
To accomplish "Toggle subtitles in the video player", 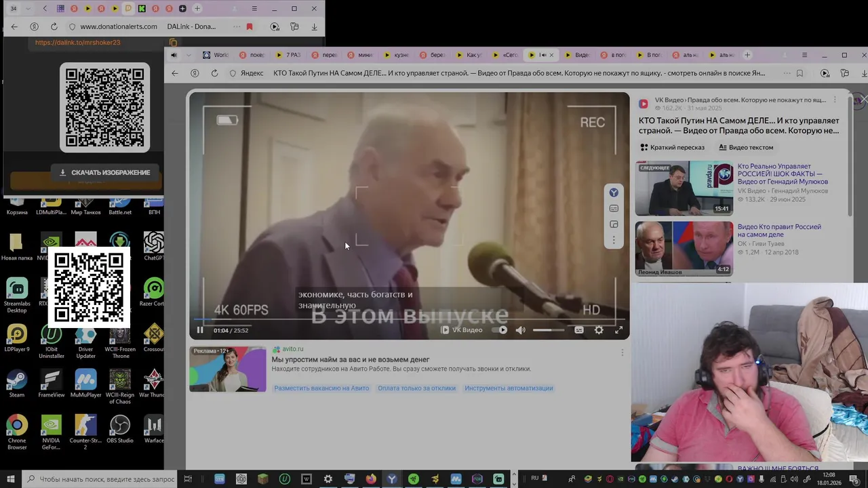I will 579,330.
